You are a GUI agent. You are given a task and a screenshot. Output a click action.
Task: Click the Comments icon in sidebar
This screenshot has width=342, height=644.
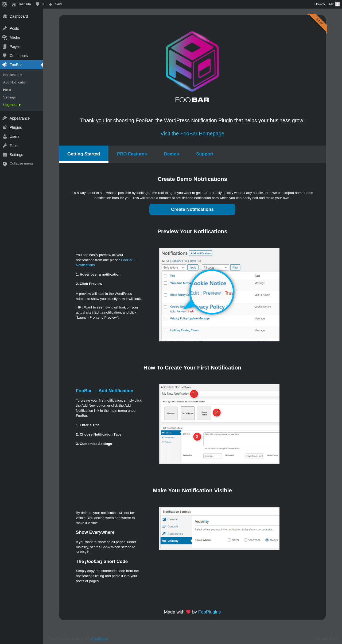5,56
